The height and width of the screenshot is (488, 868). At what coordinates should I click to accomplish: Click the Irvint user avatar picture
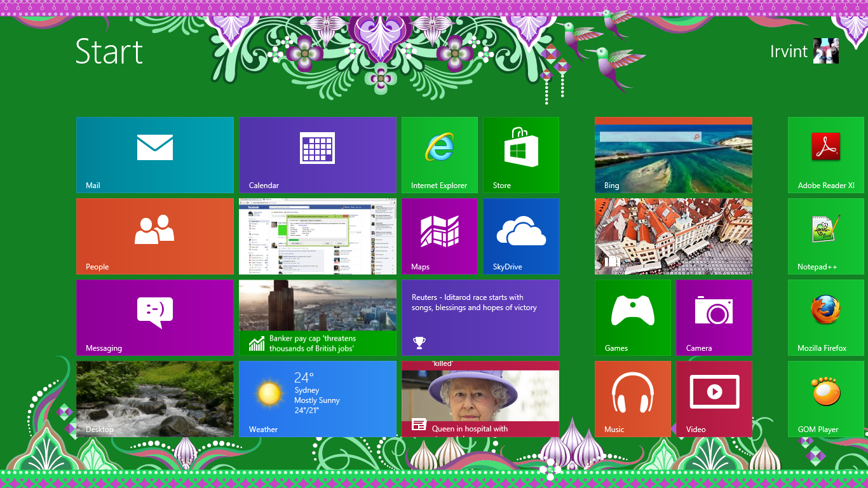[x=826, y=51]
